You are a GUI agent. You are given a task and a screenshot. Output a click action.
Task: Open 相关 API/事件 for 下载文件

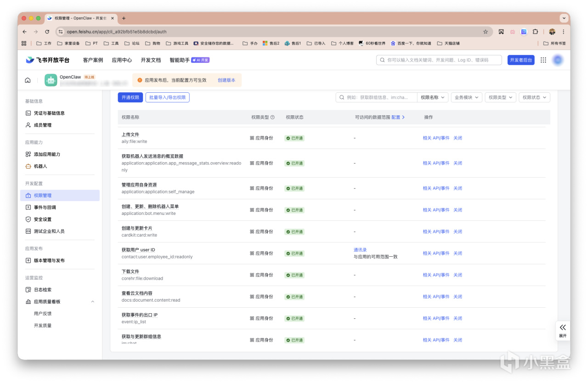436,275
